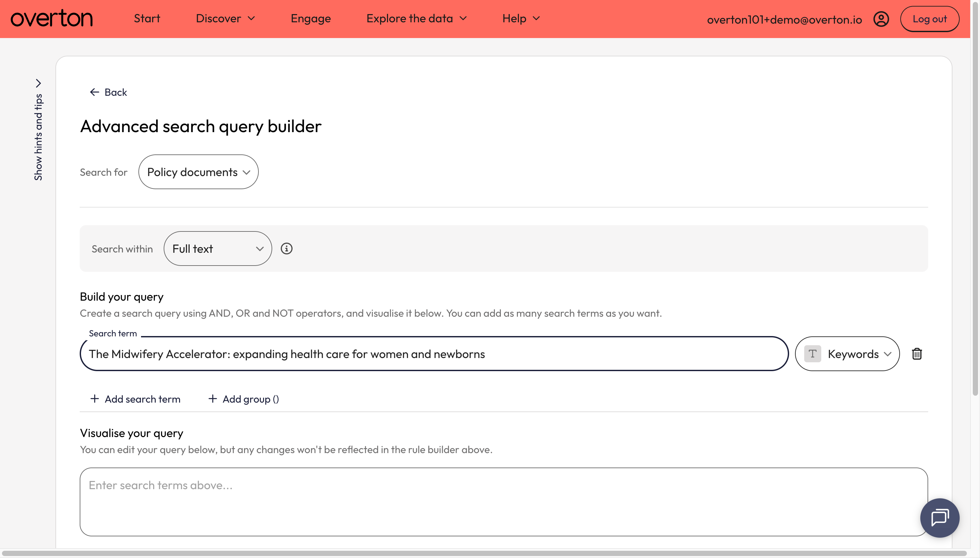The image size is (980, 558).
Task: Click the Advanced search query builder heading
Action: [x=200, y=126]
